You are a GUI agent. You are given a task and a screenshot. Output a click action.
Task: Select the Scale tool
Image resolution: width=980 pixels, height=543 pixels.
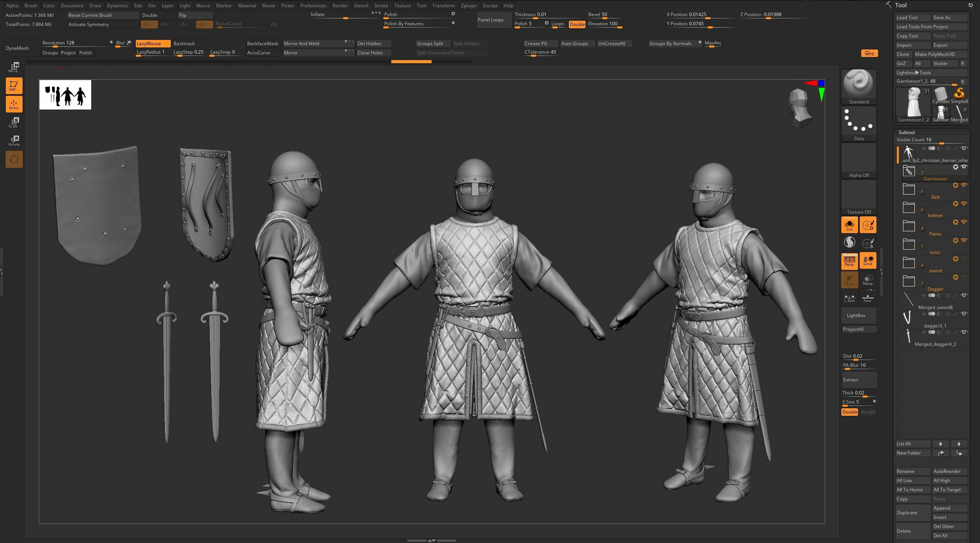[x=14, y=122]
